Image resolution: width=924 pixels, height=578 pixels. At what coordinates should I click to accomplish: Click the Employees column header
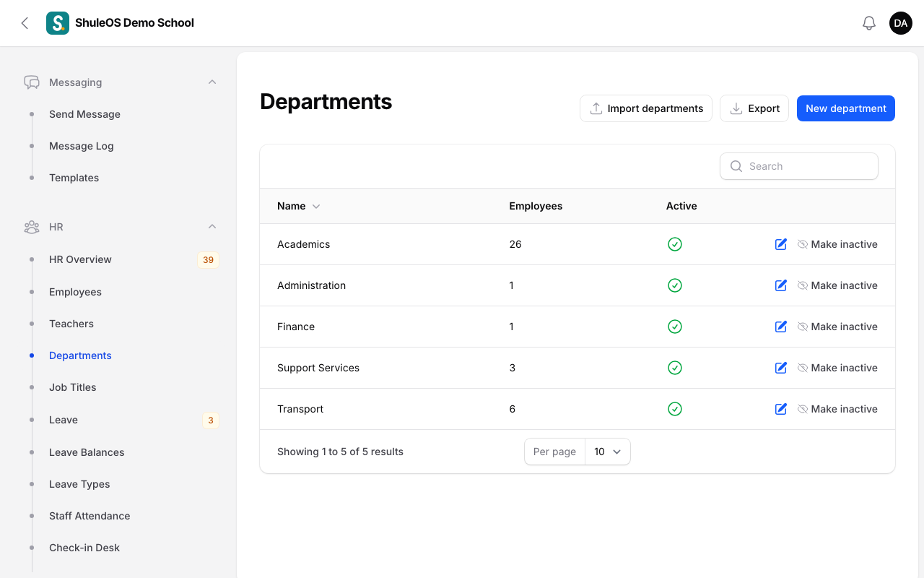[x=536, y=206]
